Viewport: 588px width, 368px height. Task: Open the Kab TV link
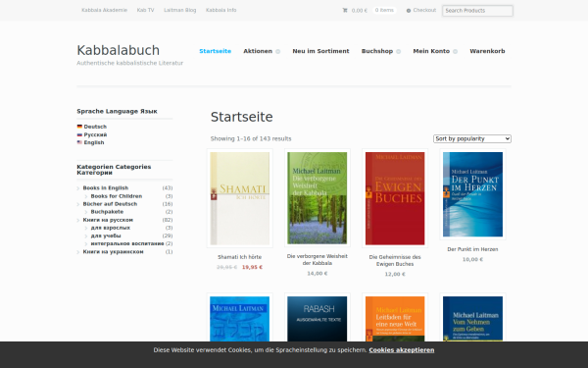145,10
